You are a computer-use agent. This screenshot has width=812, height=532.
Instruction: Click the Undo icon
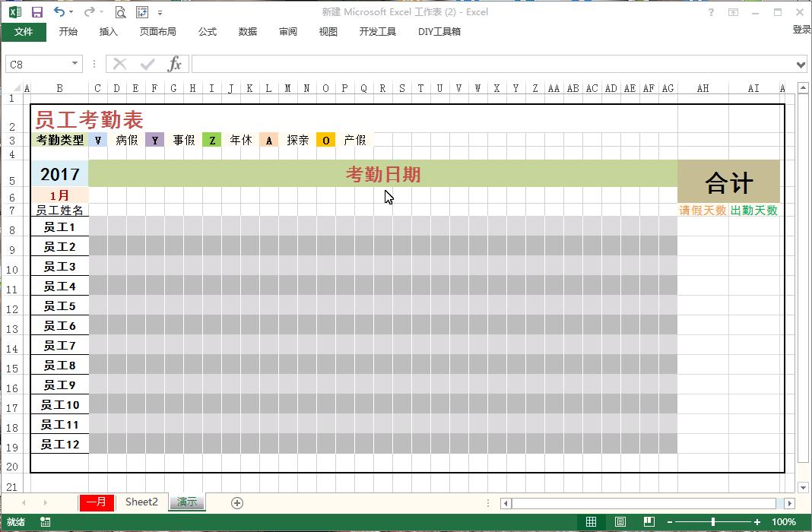point(59,11)
